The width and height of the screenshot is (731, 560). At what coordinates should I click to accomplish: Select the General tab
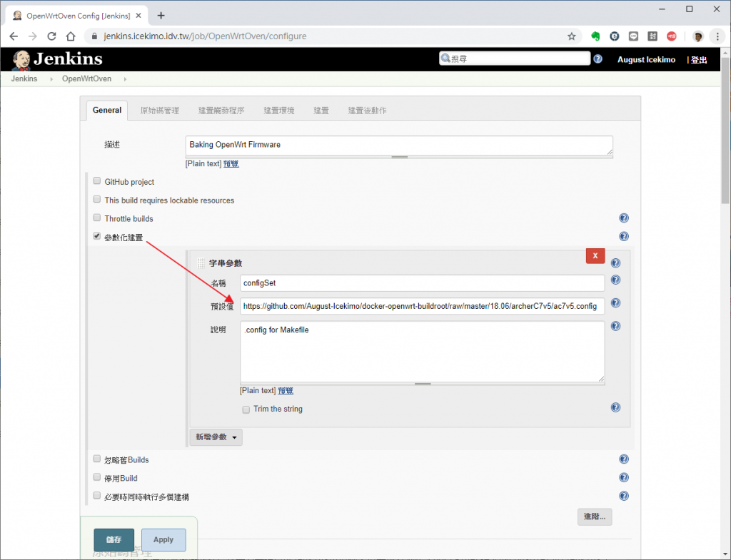[107, 111]
